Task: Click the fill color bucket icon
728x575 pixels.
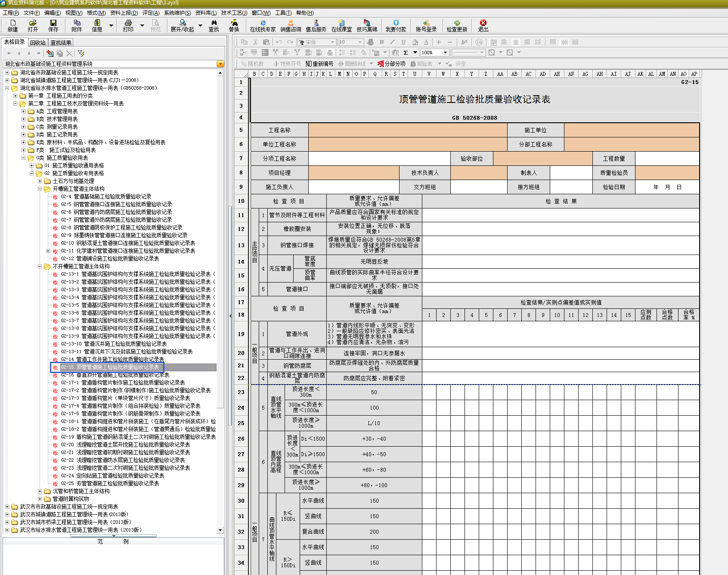Action: pos(415,42)
